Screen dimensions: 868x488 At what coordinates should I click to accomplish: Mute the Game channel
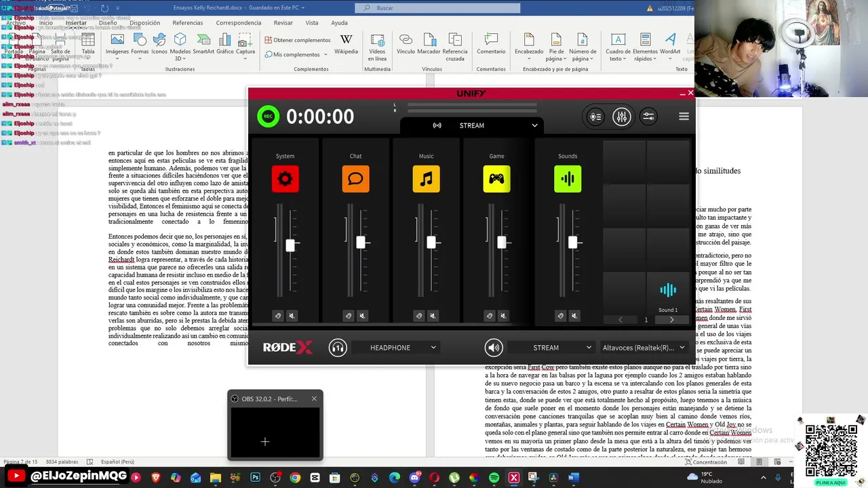coord(503,316)
